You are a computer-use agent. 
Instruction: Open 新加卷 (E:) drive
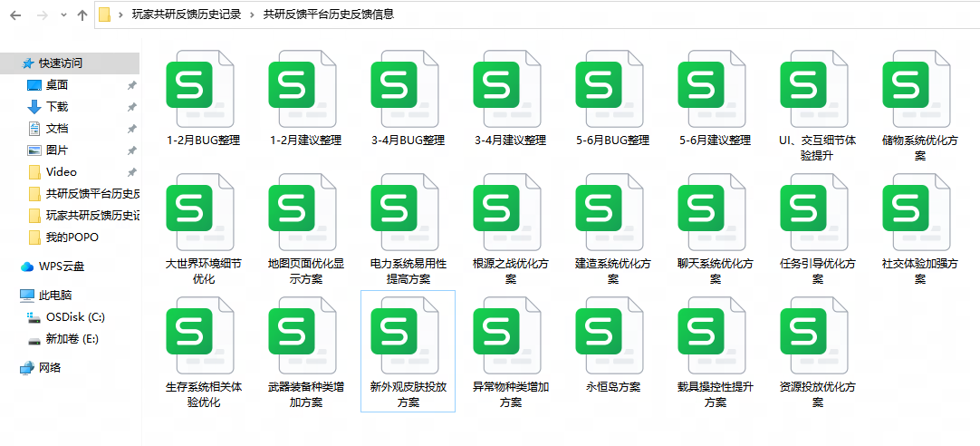coord(70,339)
